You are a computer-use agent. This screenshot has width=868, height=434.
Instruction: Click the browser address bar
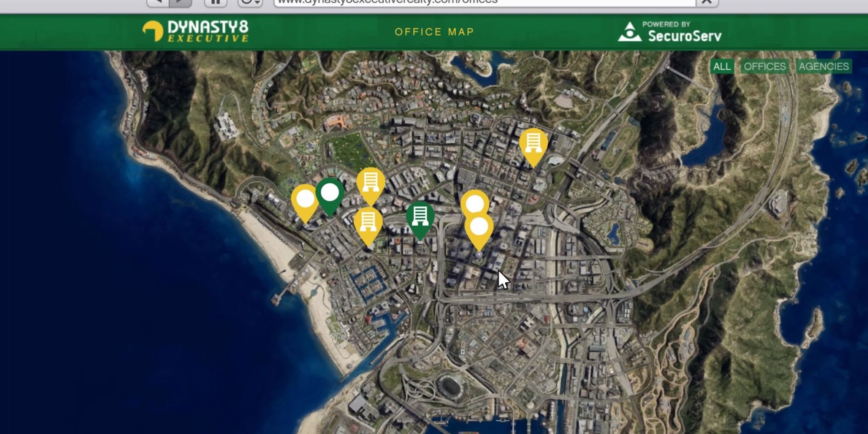(x=485, y=2)
